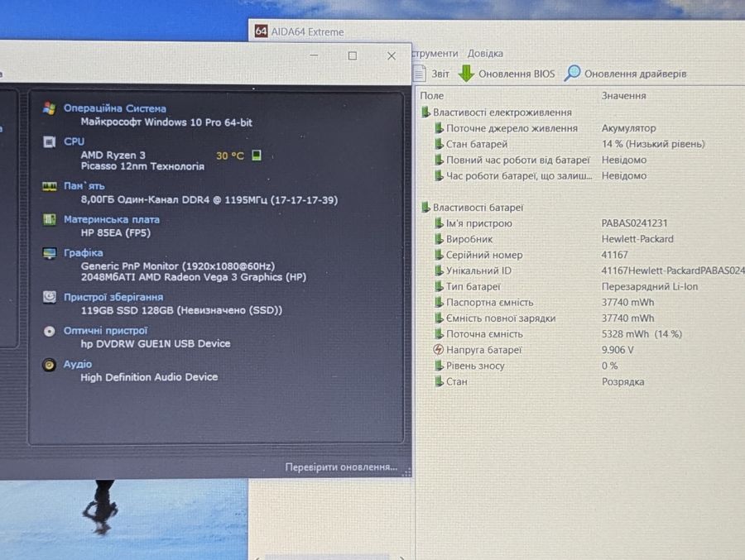Select the current capacity 5328 mWh (14 %)
745x560 pixels.
[642, 334]
